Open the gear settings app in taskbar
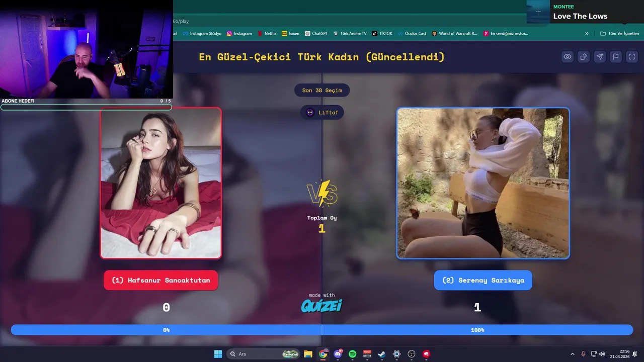The height and width of the screenshot is (362, 644). pos(396,354)
